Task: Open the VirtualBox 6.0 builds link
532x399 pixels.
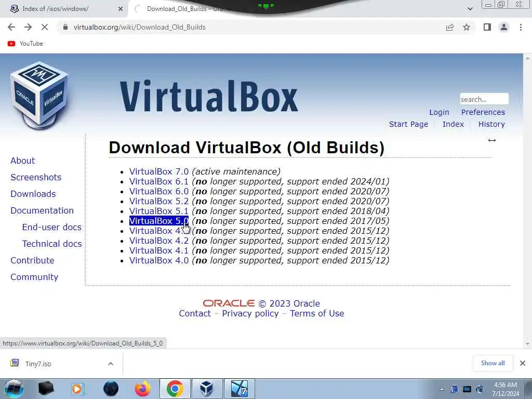Action: click(x=159, y=191)
